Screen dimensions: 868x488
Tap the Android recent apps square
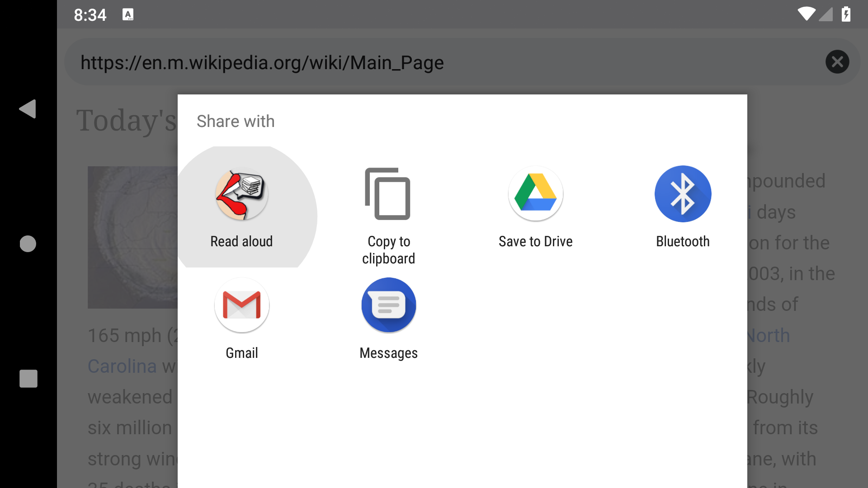[x=28, y=379]
